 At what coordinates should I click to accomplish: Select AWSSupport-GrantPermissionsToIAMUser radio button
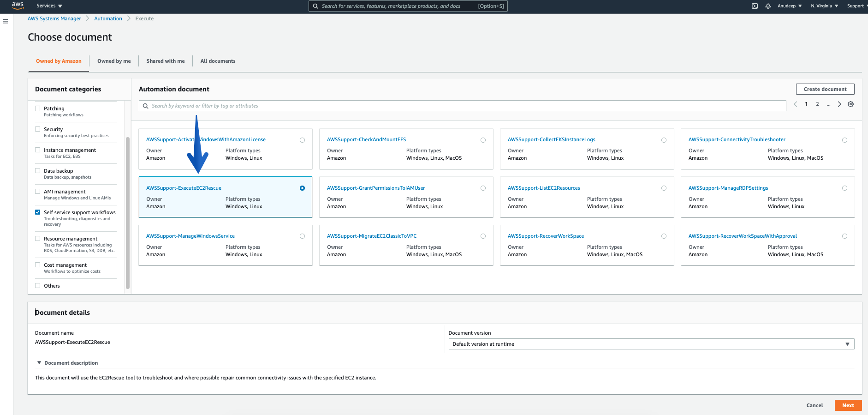pos(483,188)
